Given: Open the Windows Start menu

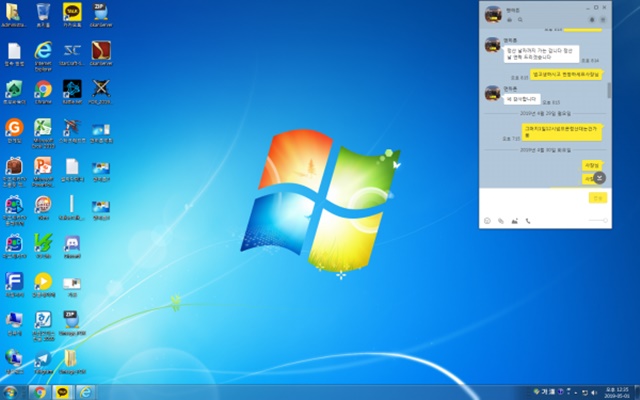Looking at the screenshot, I should (x=10, y=392).
